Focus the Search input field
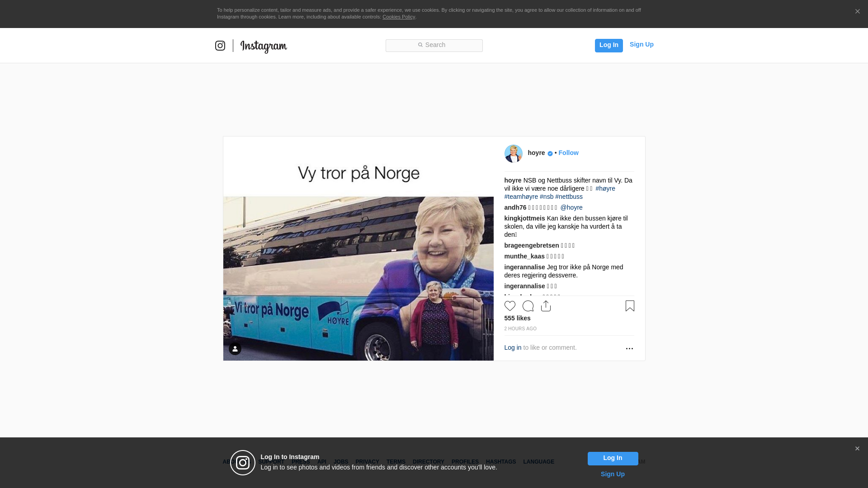The height and width of the screenshot is (488, 868). (x=434, y=45)
